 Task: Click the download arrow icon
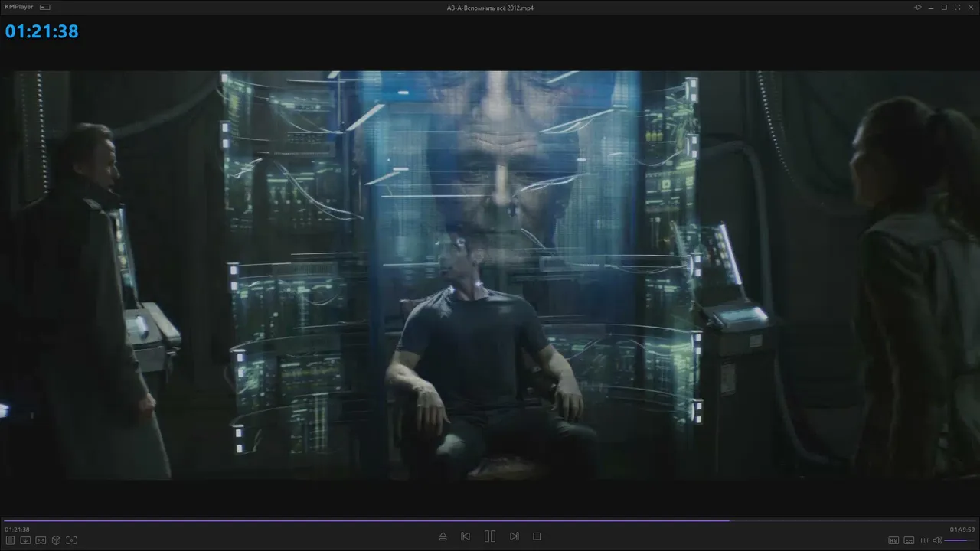(25, 540)
